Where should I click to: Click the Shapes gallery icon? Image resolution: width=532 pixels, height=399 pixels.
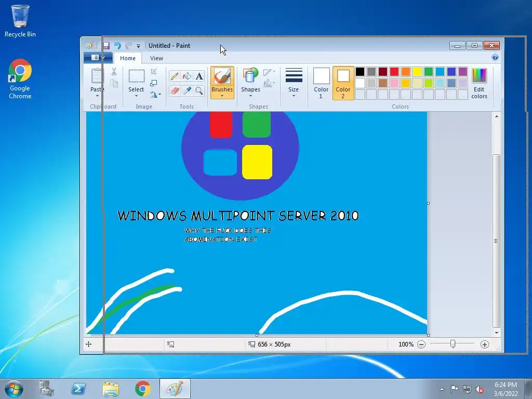click(250, 75)
